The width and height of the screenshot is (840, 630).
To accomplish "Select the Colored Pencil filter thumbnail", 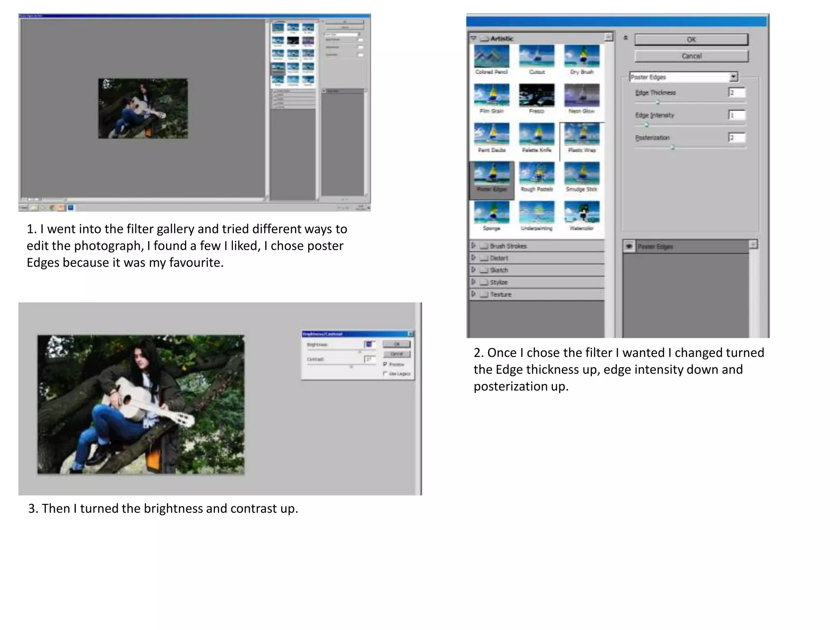I will coord(491,57).
